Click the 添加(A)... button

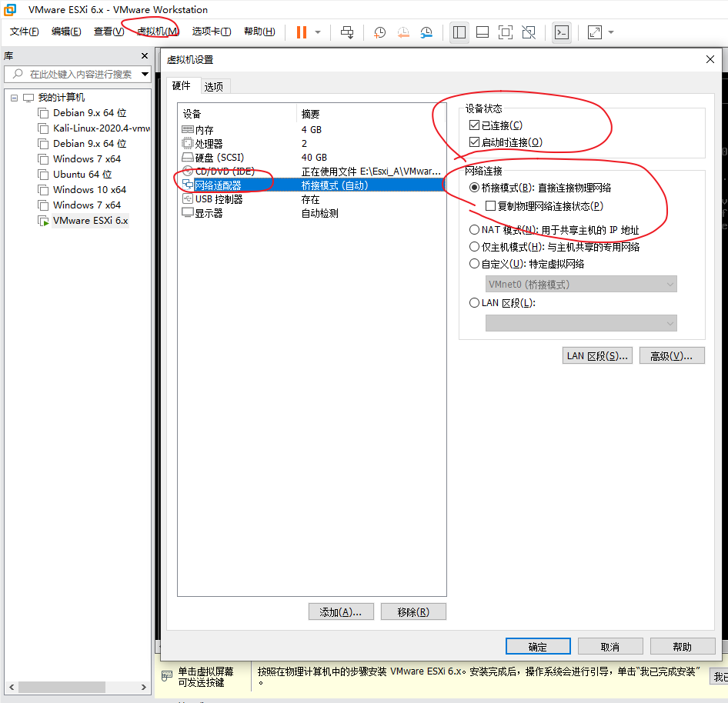tap(341, 611)
